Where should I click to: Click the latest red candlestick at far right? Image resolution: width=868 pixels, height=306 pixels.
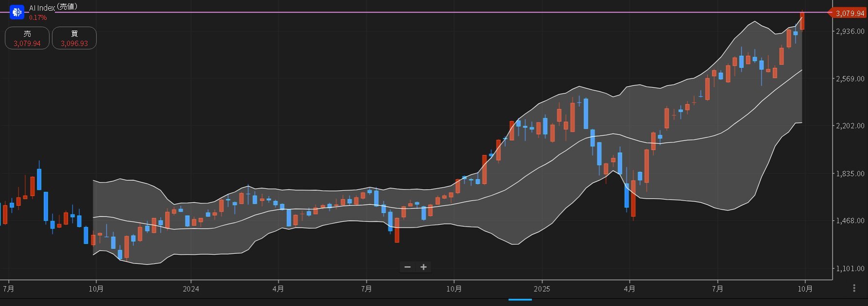802,21
